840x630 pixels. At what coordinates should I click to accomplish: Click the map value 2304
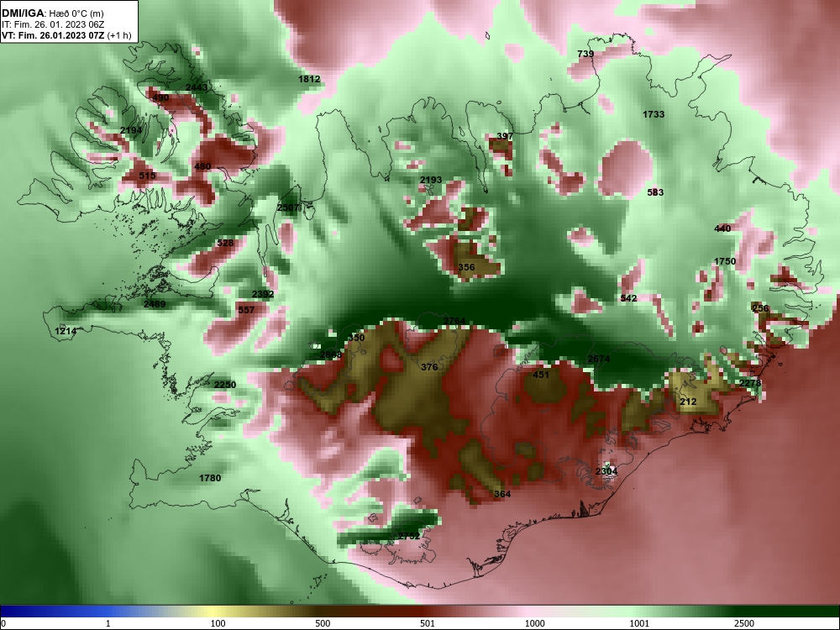(x=606, y=471)
